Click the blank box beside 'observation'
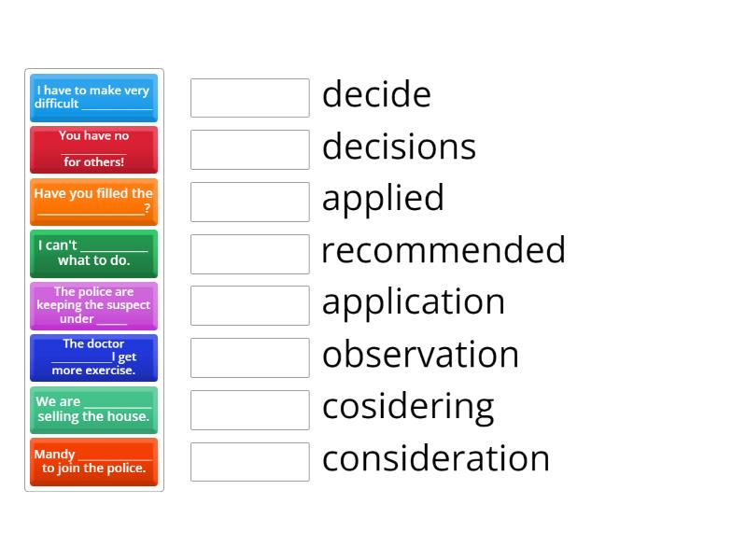747x560 pixels. point(250,358)
